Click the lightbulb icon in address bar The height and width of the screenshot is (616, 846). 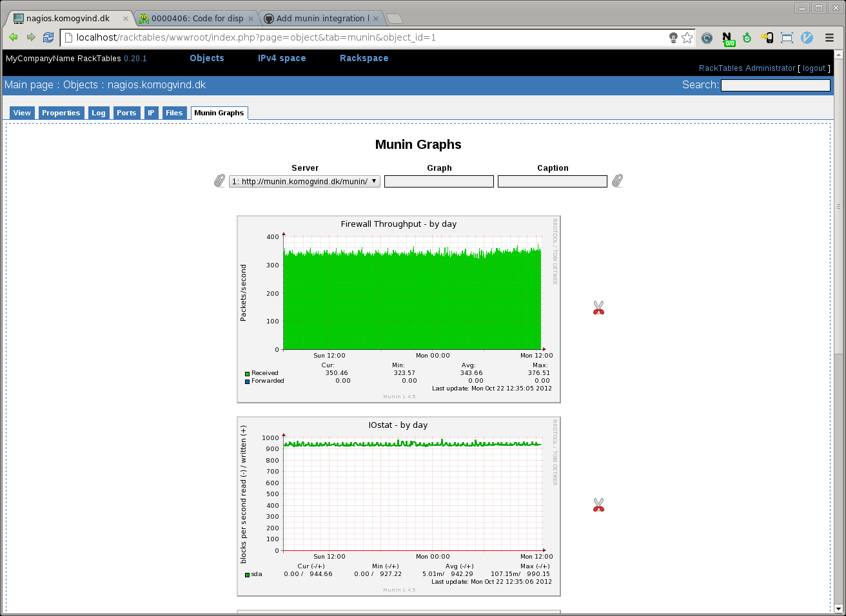pos(673,38)
